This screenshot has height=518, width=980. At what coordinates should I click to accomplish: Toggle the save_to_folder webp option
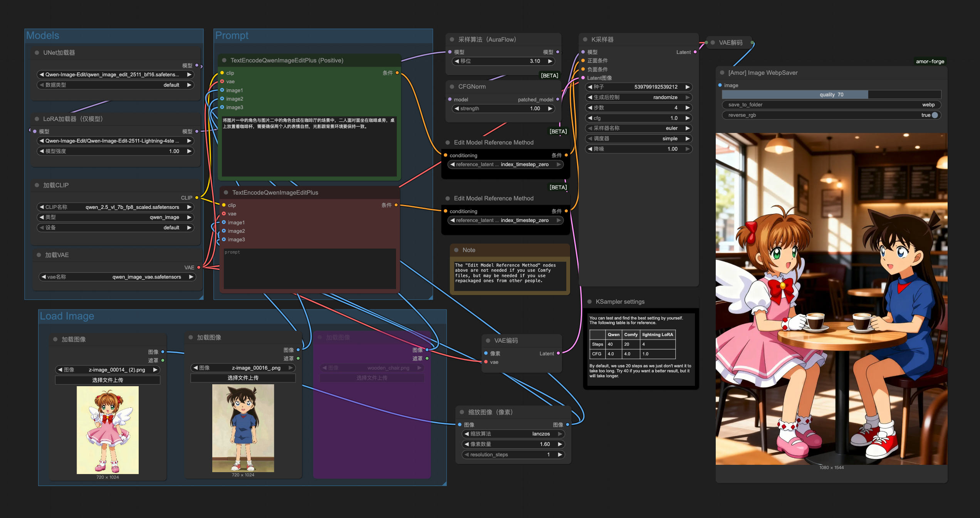coord(831,105)
